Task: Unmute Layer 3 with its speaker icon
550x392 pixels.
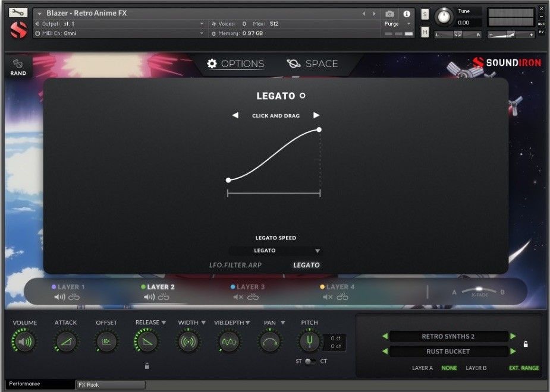Action: point(238,297)
